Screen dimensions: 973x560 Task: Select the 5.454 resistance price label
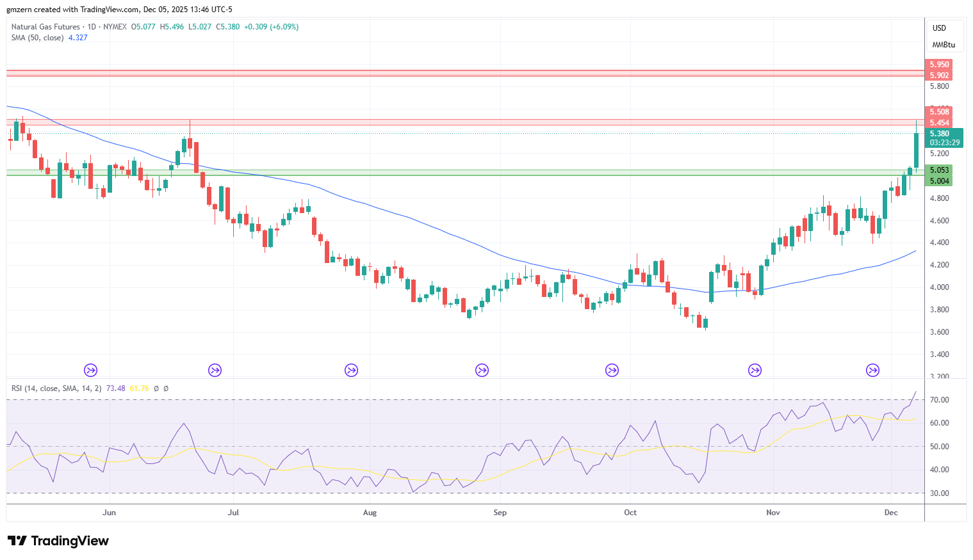tap(939, 123)
